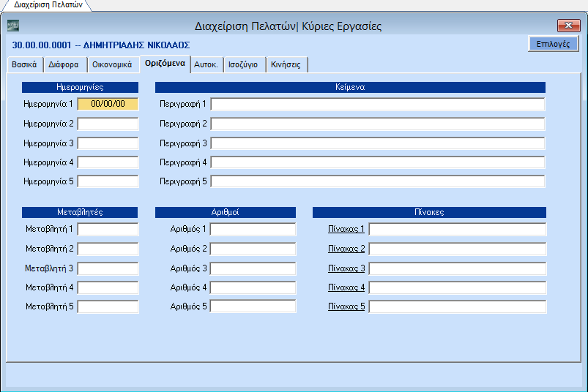
Task: Focus the Ημερομηνία 1 date field
Action: [x=108, y=104]
